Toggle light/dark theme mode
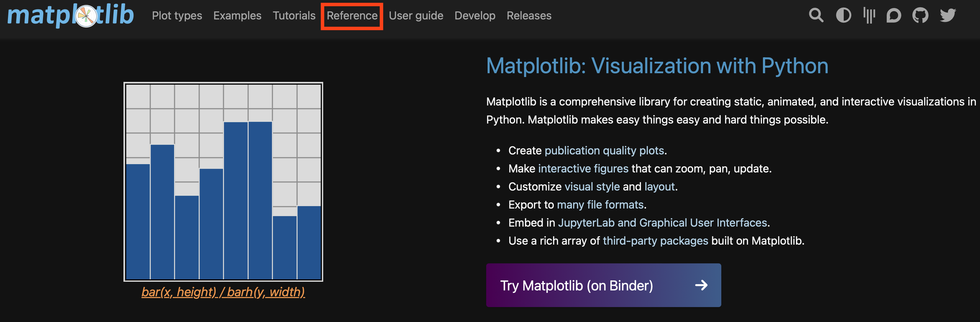Viewport: 980px width, 322px height. (x=843, y=16)
